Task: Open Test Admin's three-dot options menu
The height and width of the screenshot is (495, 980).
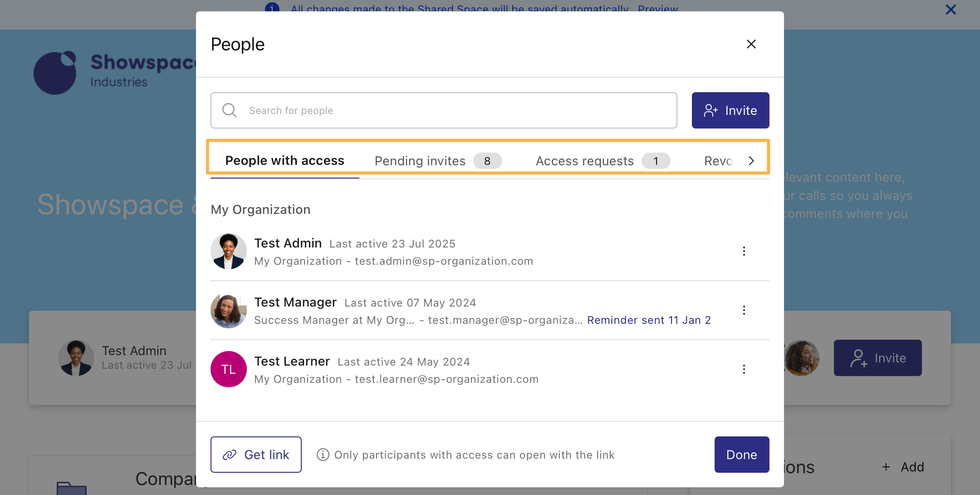Action: (x=744, y=251)
